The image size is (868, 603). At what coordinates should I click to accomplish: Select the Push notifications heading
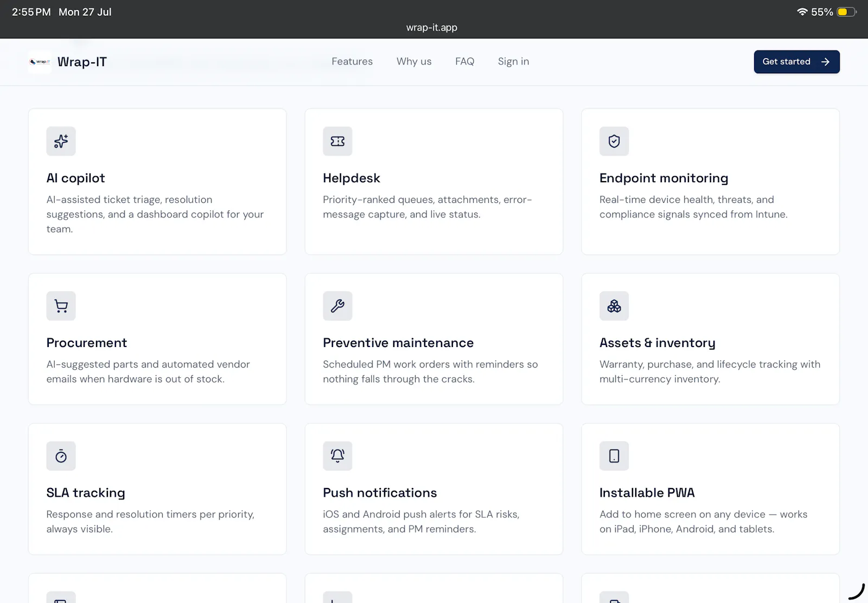pyautogui.click(x=380, y=492)
